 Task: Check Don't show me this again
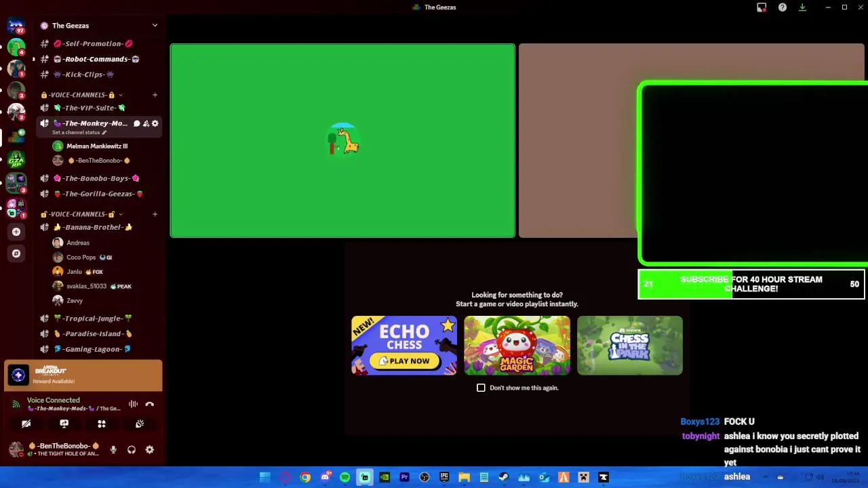[x=481, y=388]
